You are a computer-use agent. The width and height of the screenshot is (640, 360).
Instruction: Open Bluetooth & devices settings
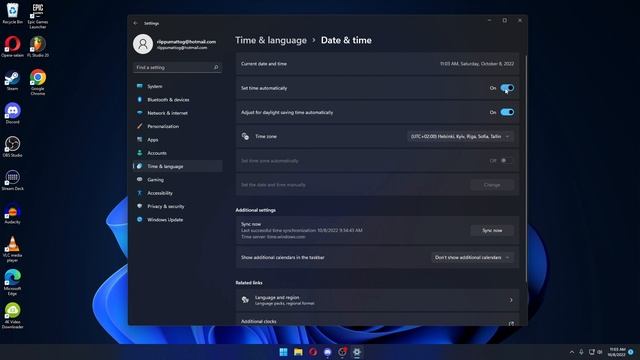(x=178, y=100)
